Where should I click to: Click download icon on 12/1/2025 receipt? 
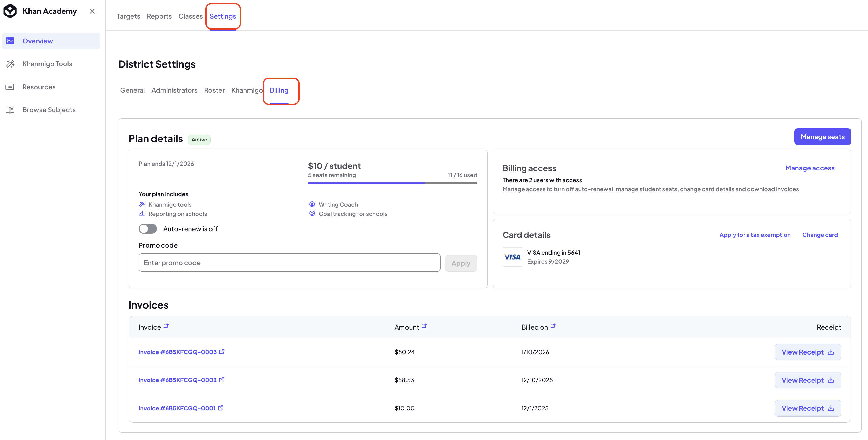831,408
